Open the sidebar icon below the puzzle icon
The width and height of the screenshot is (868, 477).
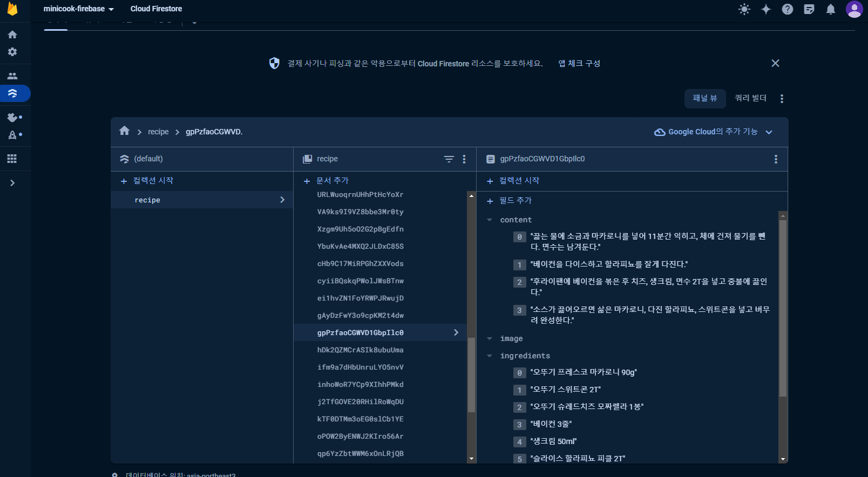coord(12,135)
